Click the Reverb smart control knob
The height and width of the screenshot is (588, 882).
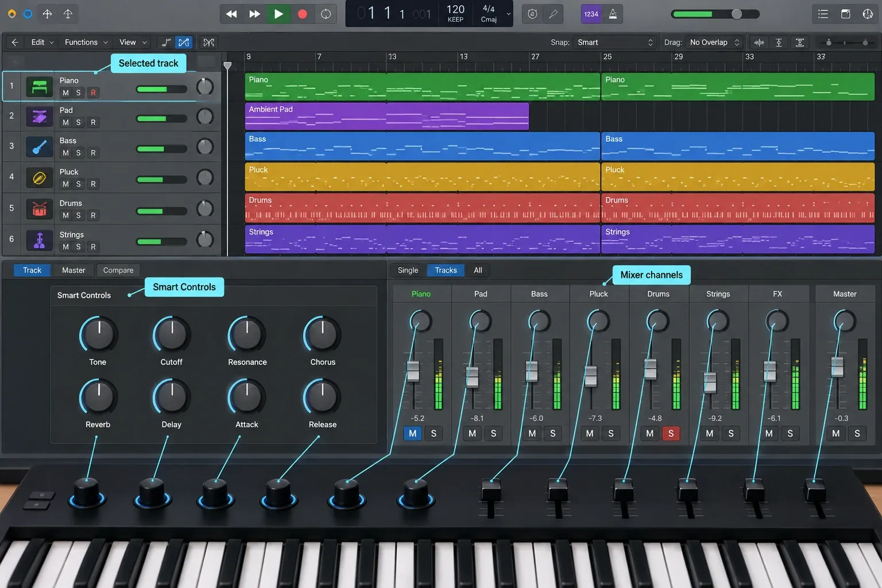(x=98, y=396)
